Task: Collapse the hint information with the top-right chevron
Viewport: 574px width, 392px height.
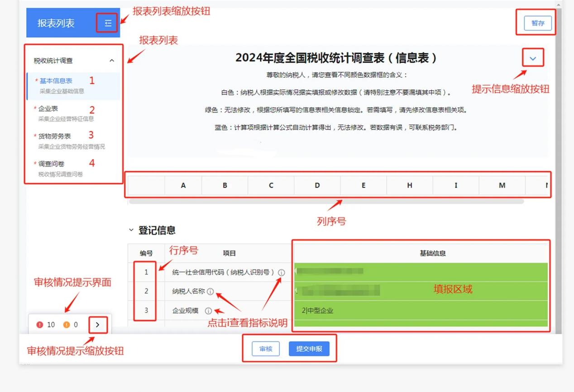Action: click(533, 58)
